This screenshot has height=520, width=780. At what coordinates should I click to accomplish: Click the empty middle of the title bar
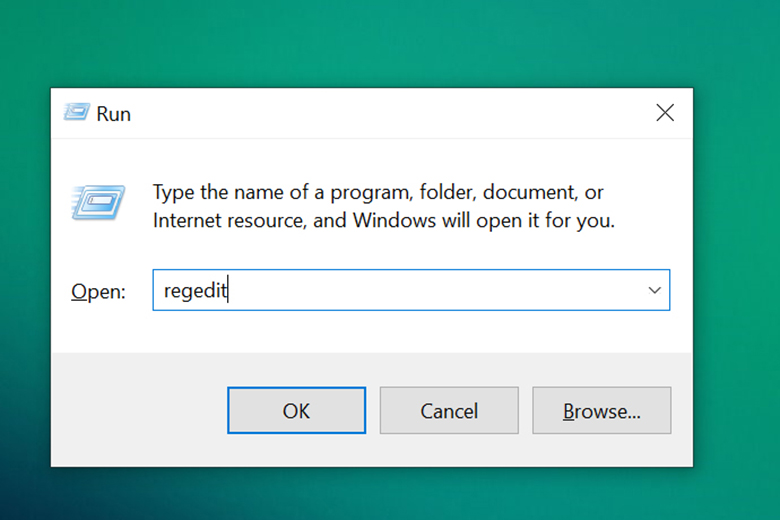tap(380, 113)
